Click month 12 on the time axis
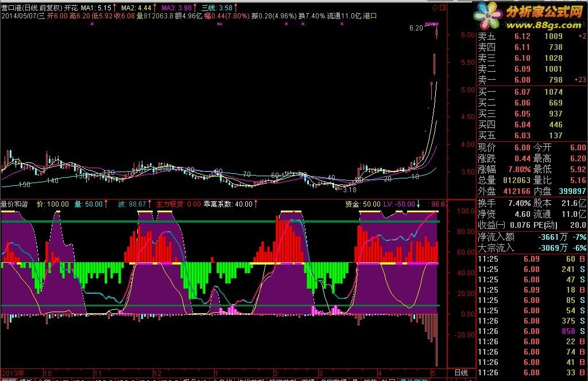The height and width of the screenshot is (381, 588). [x=157, y=373]
